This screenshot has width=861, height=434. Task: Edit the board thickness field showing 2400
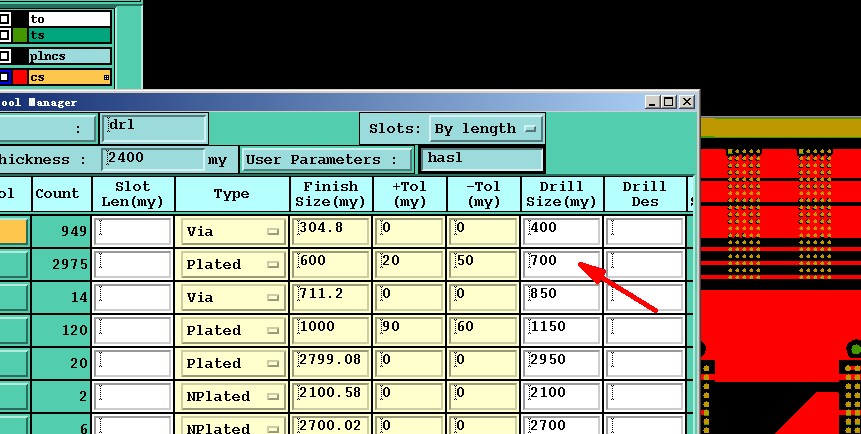click(x=153, y=159)
